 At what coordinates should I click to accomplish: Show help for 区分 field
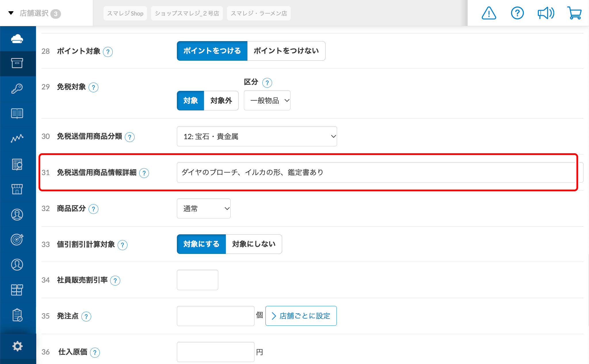click(267, 83)
